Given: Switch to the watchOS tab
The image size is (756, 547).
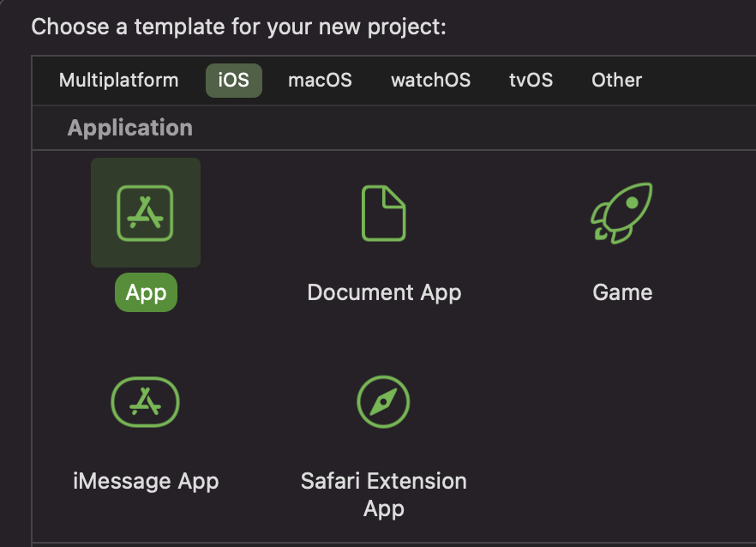Looking at the screenshot, I should [x=430, y=80].
